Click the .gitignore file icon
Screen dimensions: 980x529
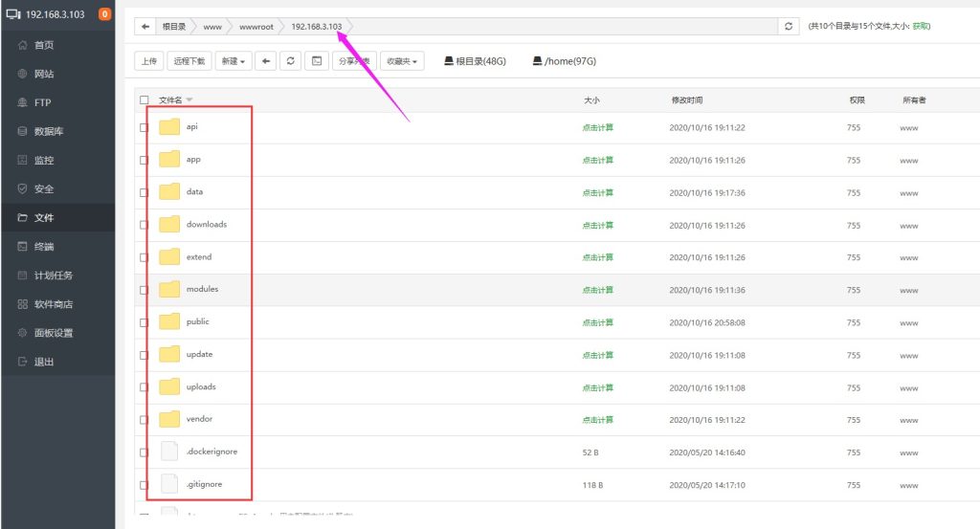coord(169,484)
